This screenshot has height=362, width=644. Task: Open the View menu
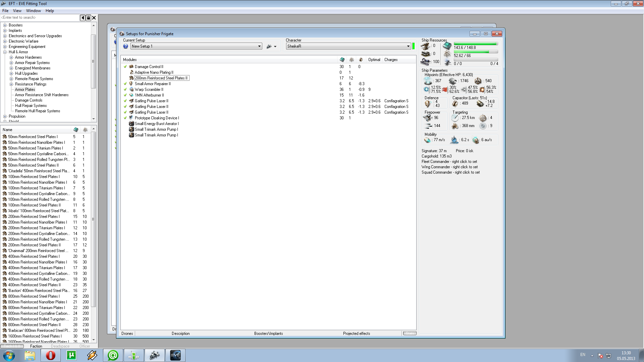(17, 11)
